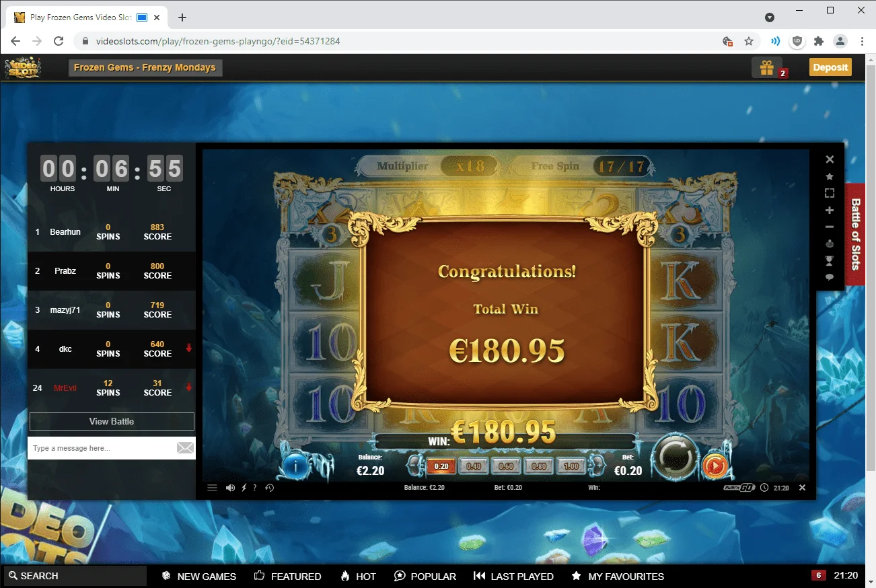Open the Last Played menu
Screen dimensions: 876x588
pos(513,576)
